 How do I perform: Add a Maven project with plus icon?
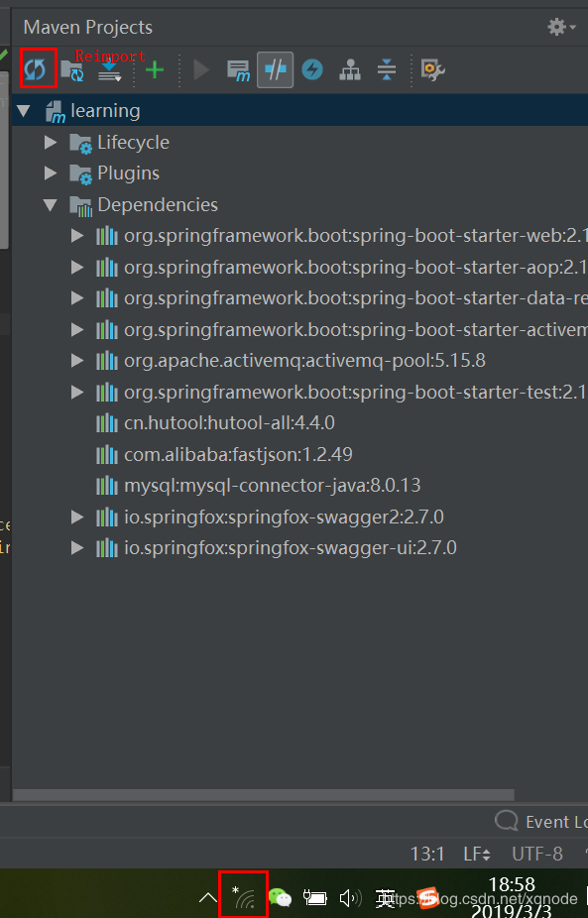pos(155,70)
